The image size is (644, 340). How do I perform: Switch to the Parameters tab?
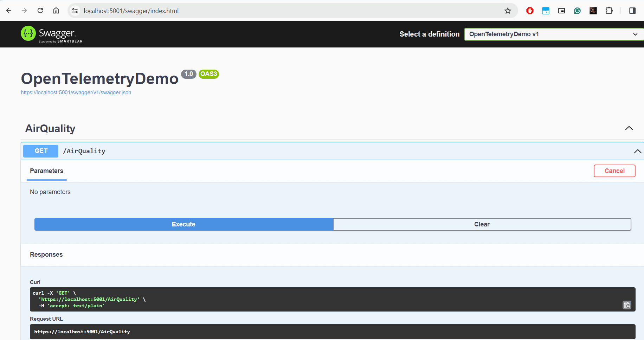46,171
